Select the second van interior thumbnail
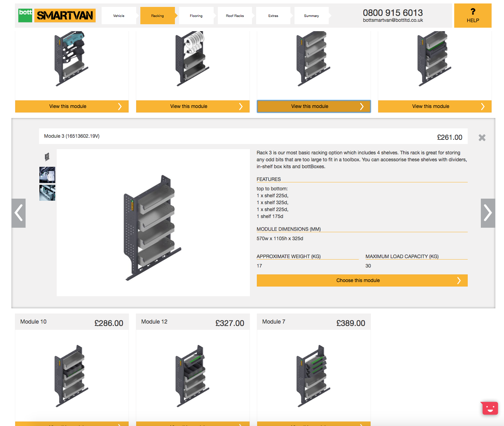The height and width of the screenshot is (426, 504). [47, 175]
